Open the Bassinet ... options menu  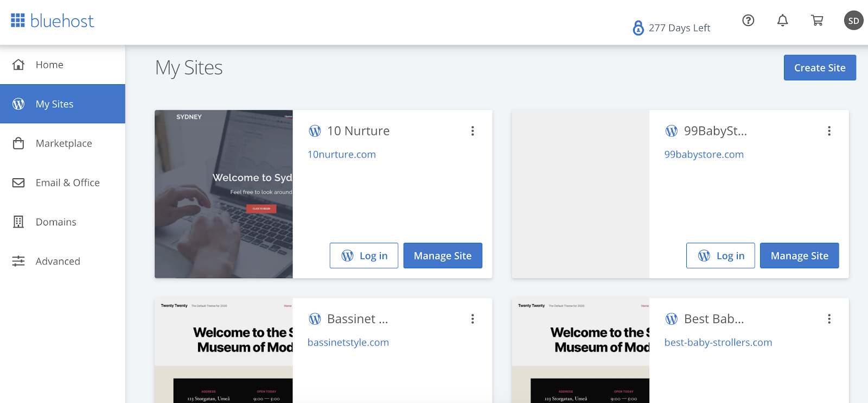click(x=473, y=319)
